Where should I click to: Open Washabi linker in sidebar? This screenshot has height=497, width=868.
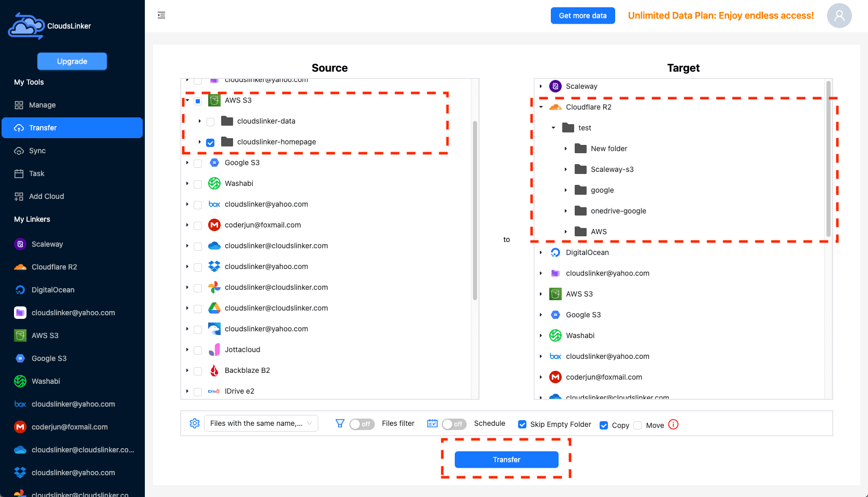click(x=72, y=381)
